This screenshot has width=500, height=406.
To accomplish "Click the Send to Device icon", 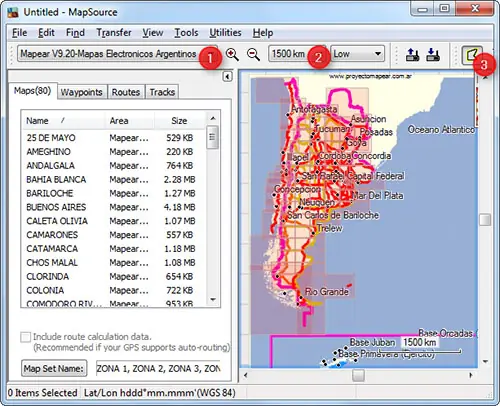I will (x=412, y=54).
